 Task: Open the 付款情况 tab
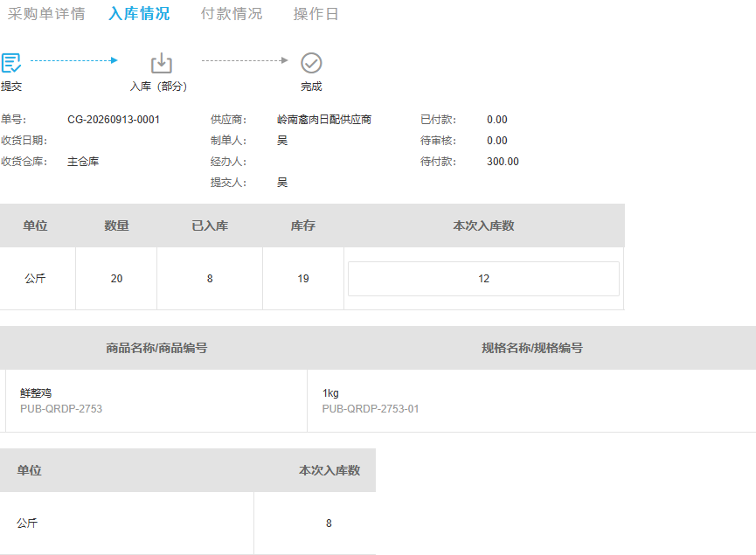coord(232,13)
